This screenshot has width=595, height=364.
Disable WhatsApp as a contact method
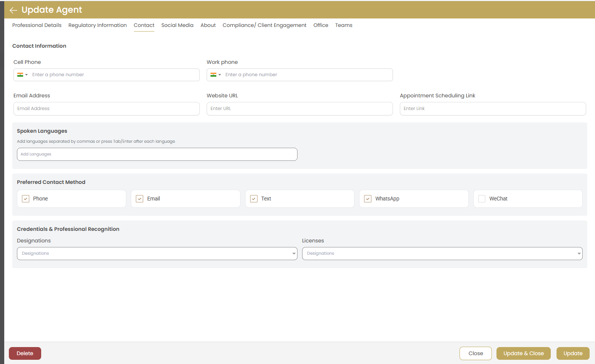pos(368,199)
